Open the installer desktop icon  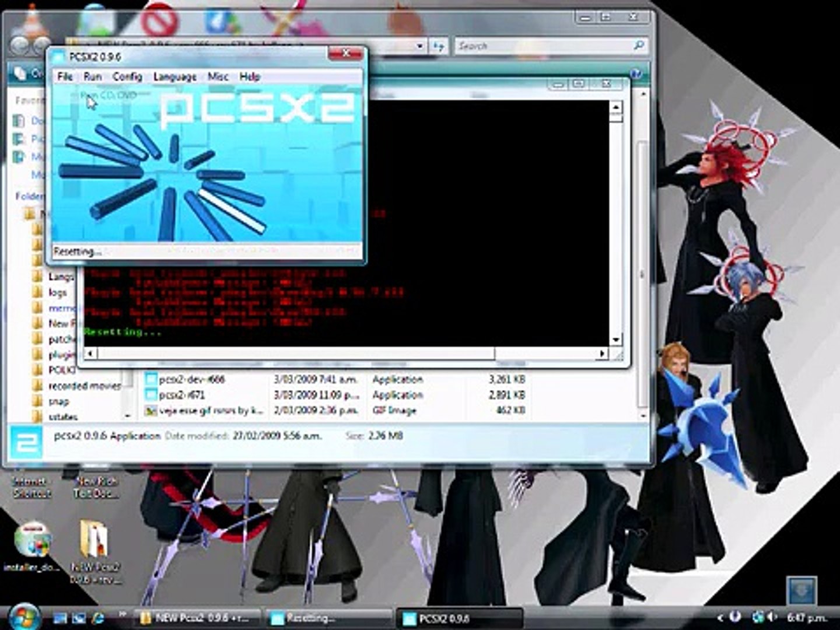click(33, 540)
